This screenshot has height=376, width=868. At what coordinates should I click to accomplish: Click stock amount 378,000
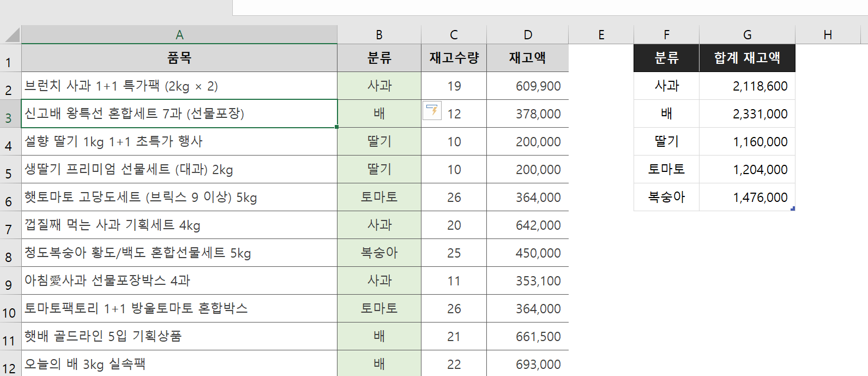pos(528,114)
